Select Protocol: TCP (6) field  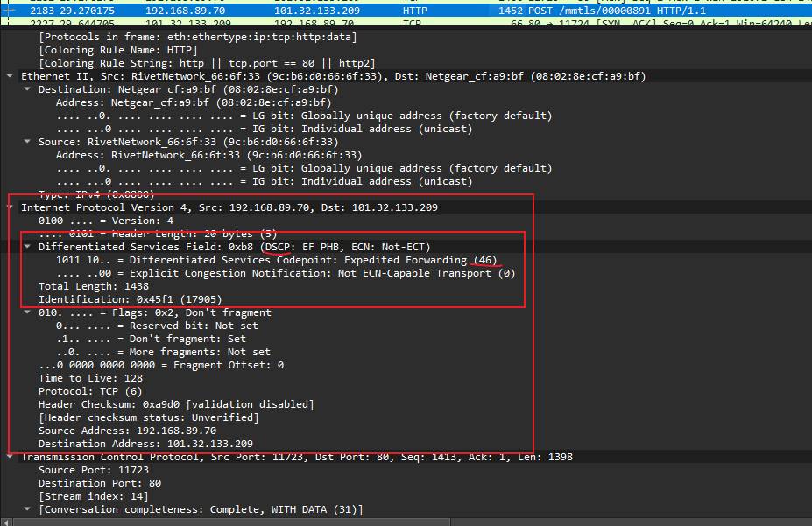point(90,391)
